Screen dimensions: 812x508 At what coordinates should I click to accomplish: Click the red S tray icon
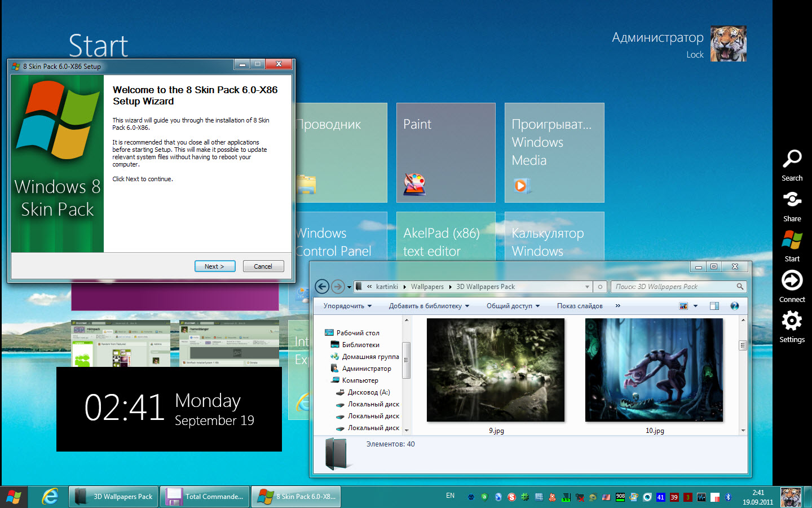point(511,497)
